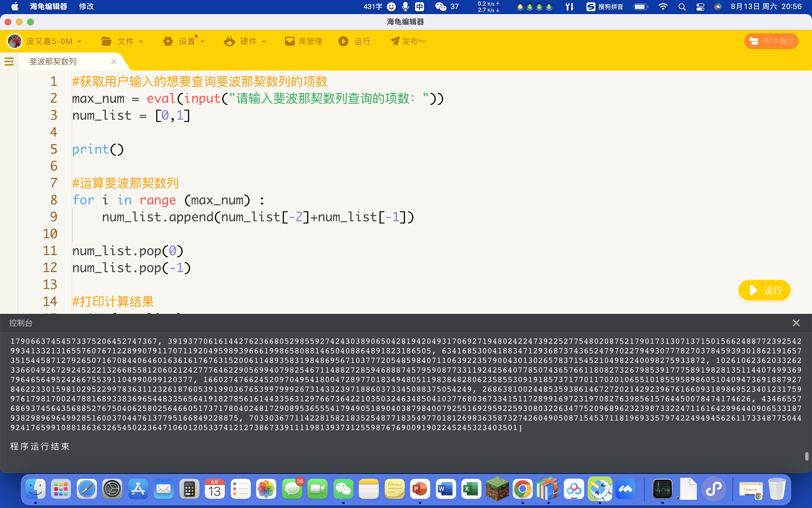Click the 431字 counter in menu bar
The height and width of the screenshot is (508, 812).
click(373, 6)
